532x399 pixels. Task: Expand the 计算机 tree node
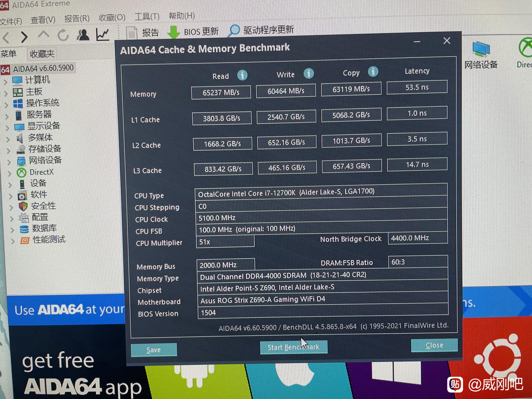pos(5,82)
